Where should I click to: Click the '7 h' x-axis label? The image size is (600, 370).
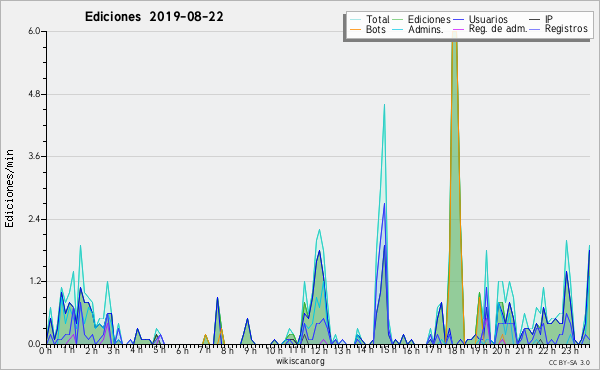(205, 350)
